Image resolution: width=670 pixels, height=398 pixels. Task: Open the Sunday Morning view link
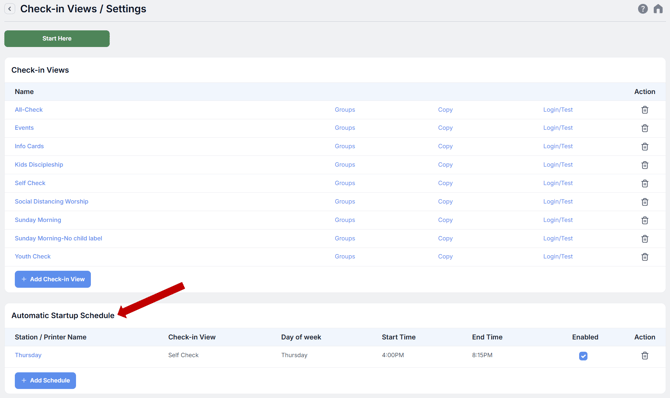point(38,220)
